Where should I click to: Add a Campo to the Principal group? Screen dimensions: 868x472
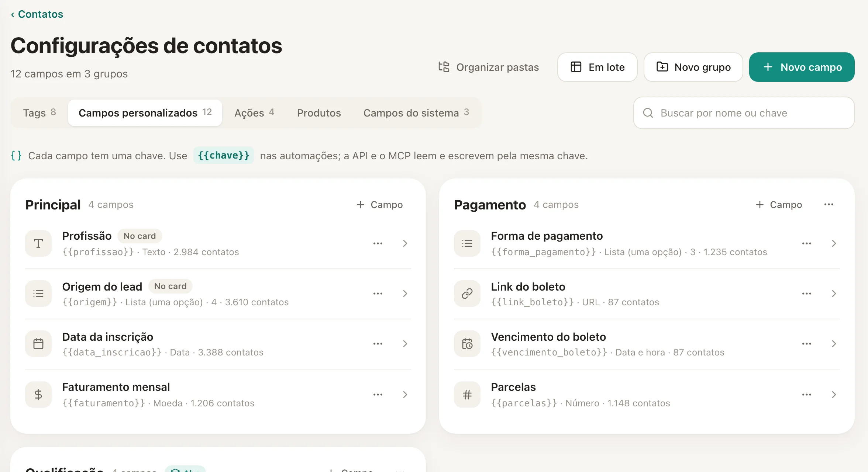tap(379, 205)
